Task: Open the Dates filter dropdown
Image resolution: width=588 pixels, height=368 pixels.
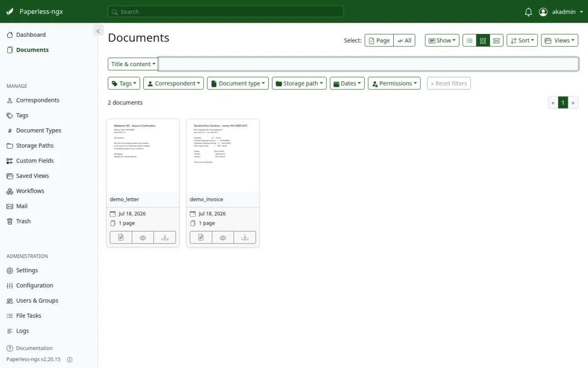Action: coord(347,83)
